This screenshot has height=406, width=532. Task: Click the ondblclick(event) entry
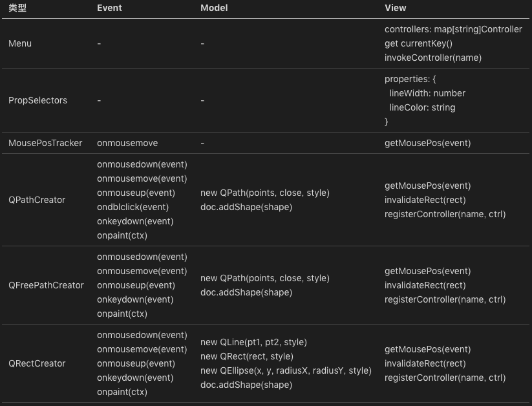click(133, 207)
